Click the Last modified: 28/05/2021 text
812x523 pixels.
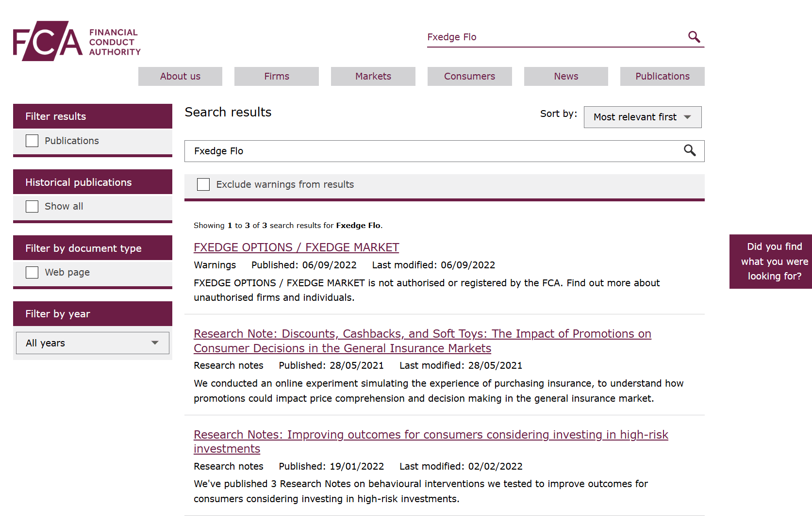click(x=461, y=365)
